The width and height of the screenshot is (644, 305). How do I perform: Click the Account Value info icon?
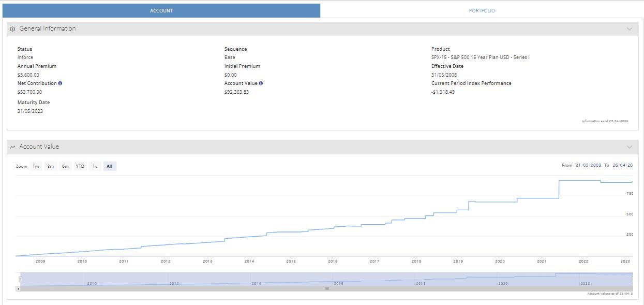[x=261, y=83]
